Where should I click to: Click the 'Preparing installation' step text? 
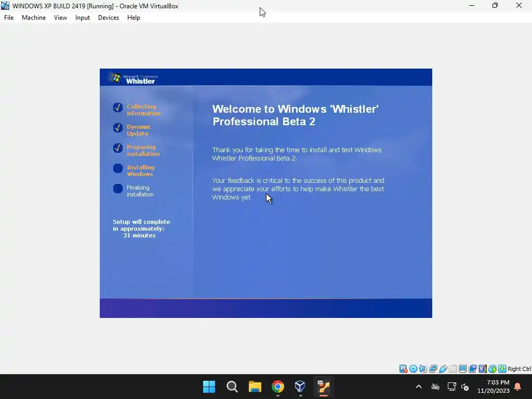(143, 150)
